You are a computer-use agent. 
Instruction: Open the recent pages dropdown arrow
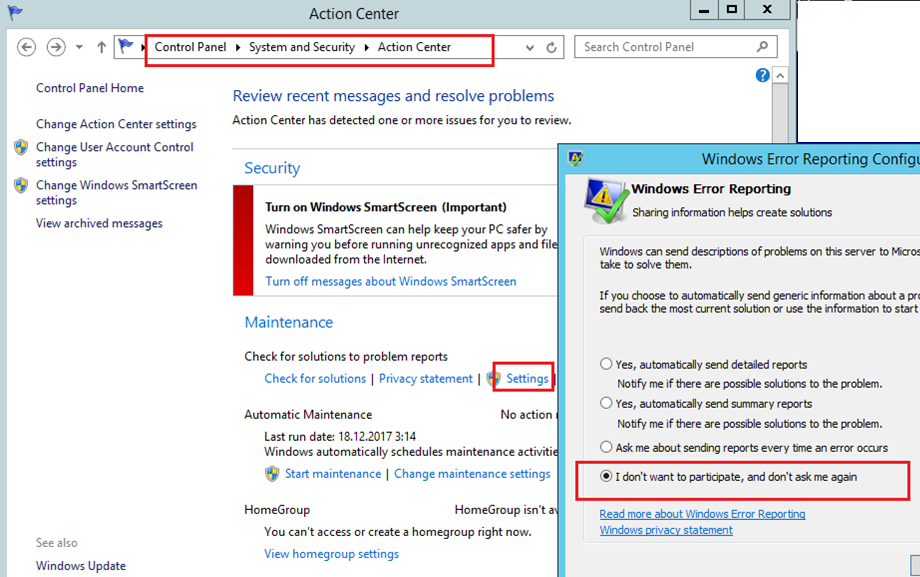click(x=78, y=46)
